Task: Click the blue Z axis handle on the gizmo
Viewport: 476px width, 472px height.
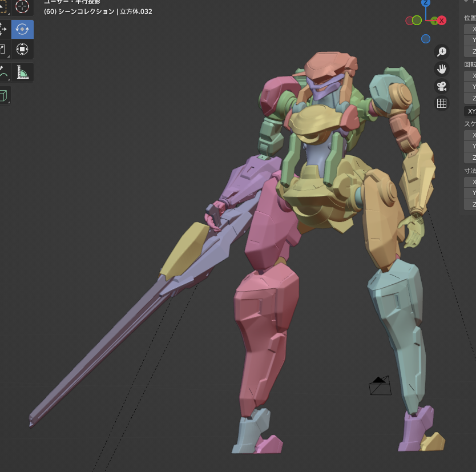Action: (425, 3)
